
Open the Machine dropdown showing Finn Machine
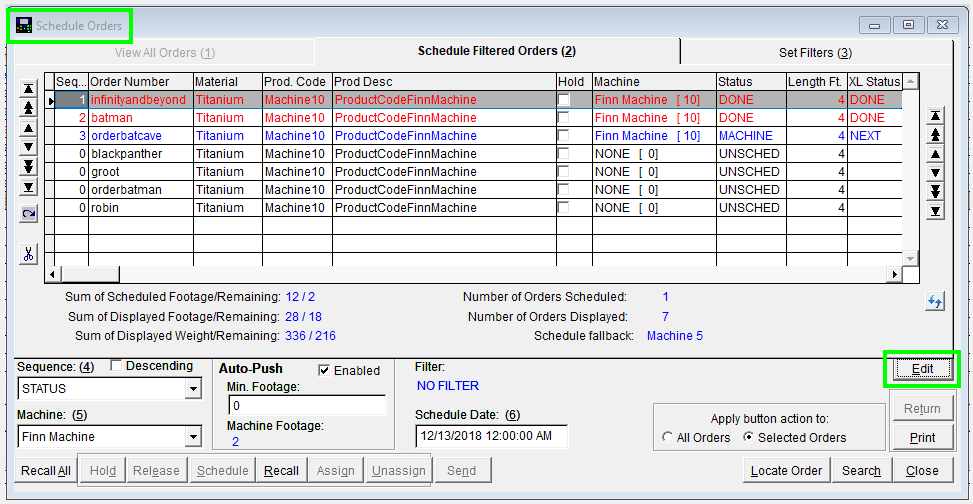[x=194, y=437]
